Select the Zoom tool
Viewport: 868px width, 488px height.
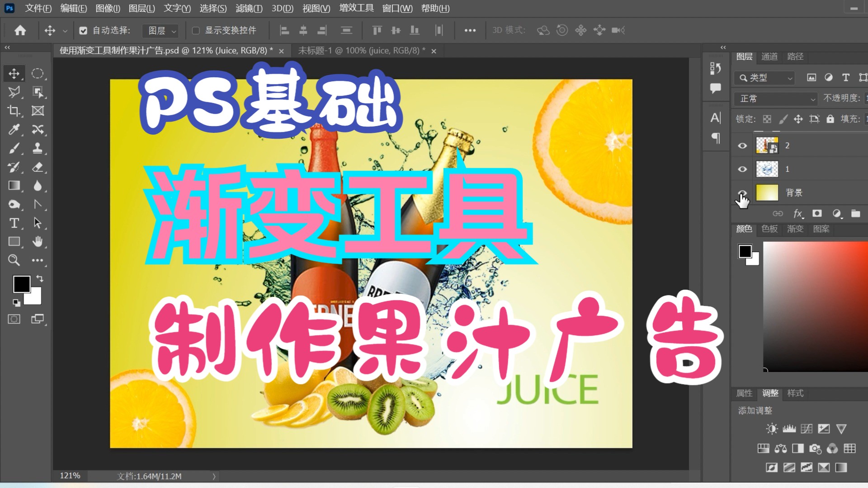(14, 260)
